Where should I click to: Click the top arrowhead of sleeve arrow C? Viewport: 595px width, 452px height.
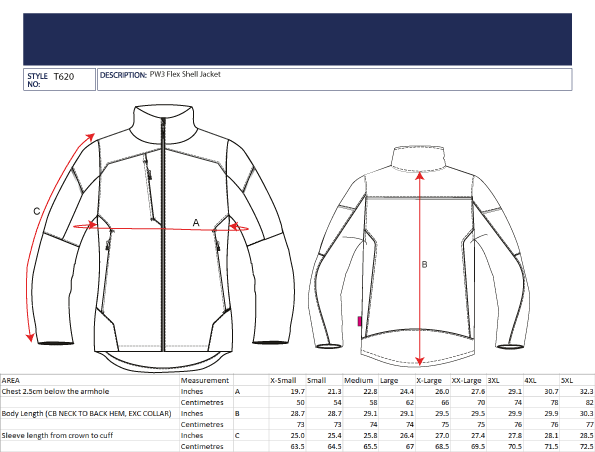point(90,137)
